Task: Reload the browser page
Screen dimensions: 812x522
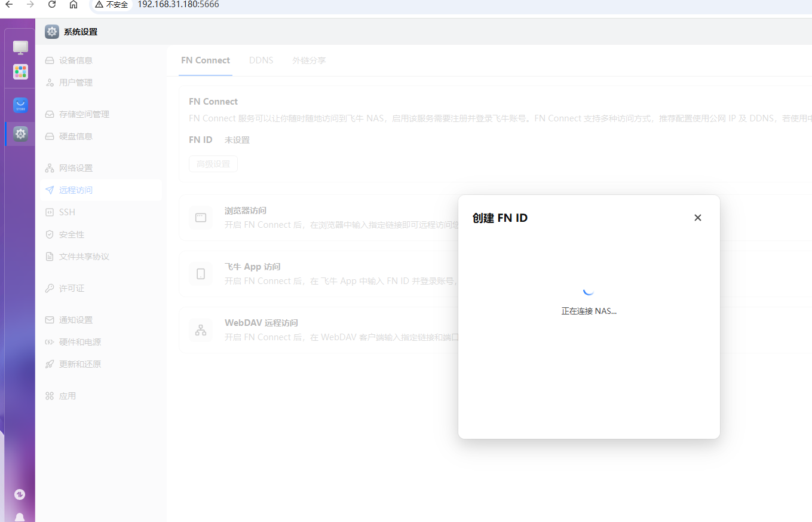Action: [52, 4]
